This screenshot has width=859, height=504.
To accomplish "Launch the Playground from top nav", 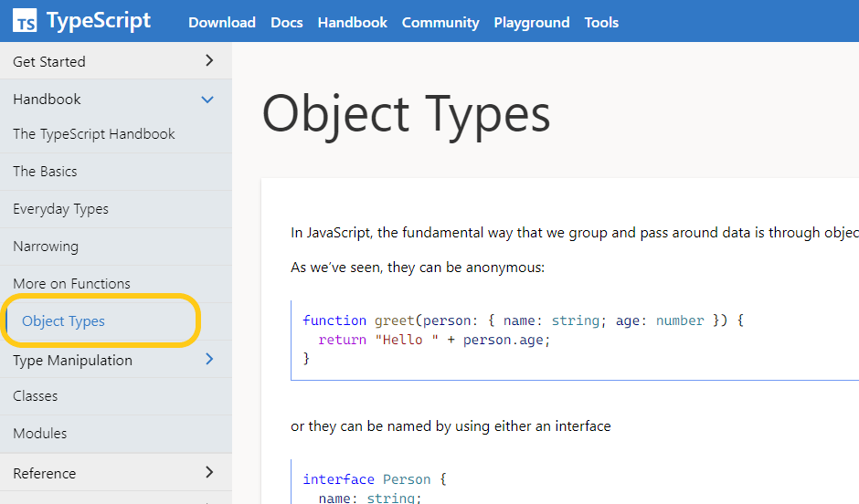I will coord(532,23).
